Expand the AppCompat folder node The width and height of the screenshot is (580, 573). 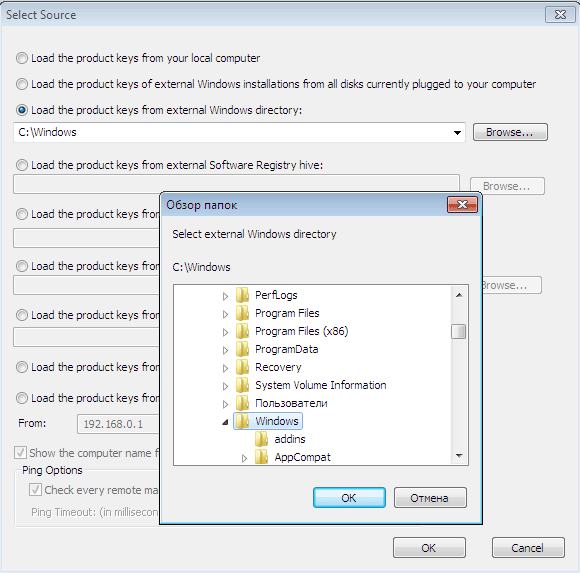244,458
